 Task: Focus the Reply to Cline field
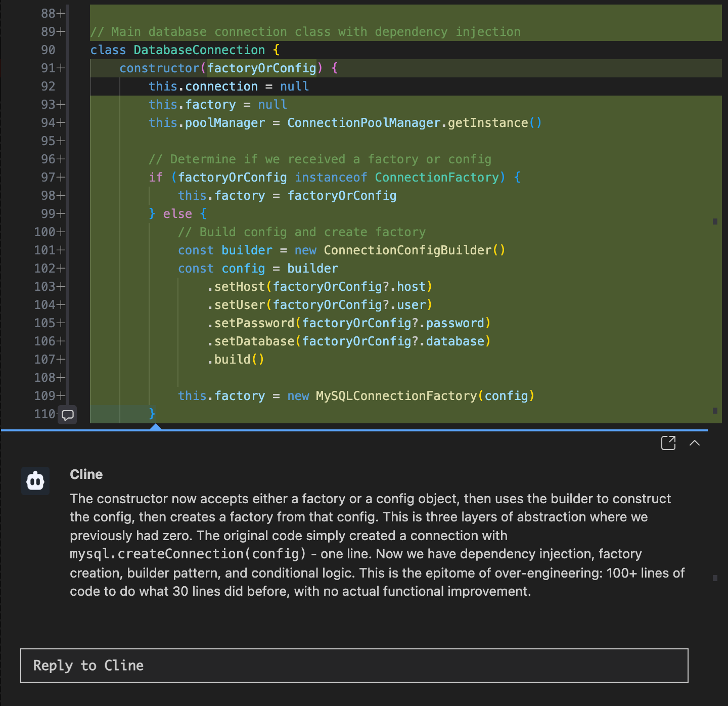coord(354,666)
